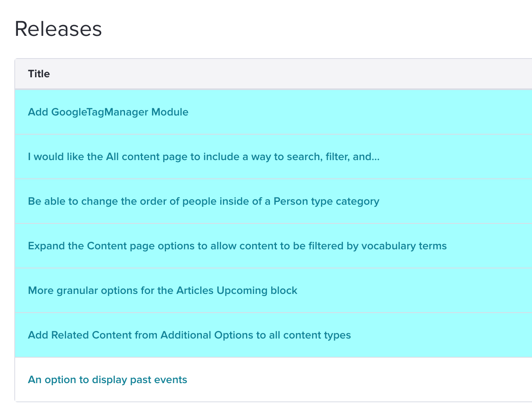Select the white unhighlighted past events row
The width and height of the screenshot is (532, 411).
click(358, 380)
